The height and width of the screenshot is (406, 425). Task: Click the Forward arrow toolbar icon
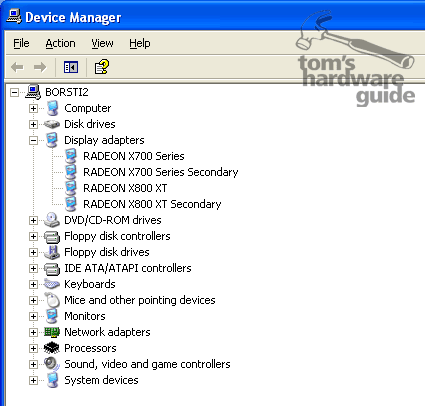pyautogui.click(x=40, y=67)
